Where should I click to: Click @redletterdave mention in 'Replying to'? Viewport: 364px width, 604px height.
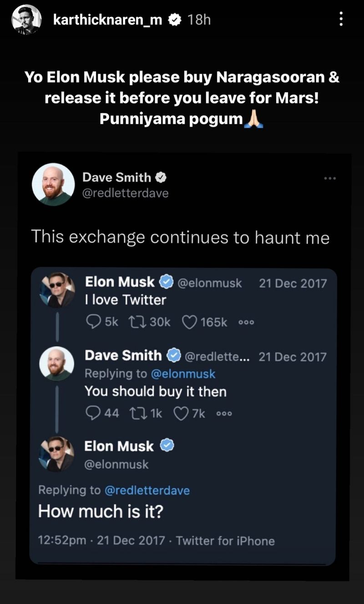147,490
